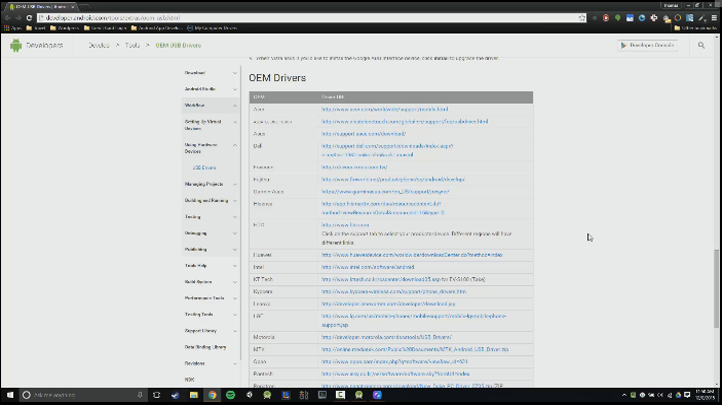This screenshot has height=405, width=722.
Task: Open the Action Center notification icon
Action: 687,395
